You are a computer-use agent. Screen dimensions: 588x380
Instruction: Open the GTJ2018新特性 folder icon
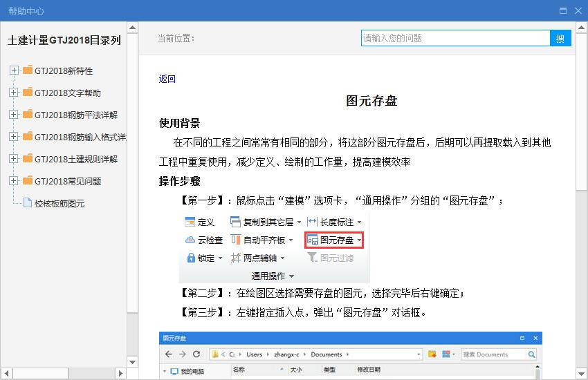click(x=28, y=70)
